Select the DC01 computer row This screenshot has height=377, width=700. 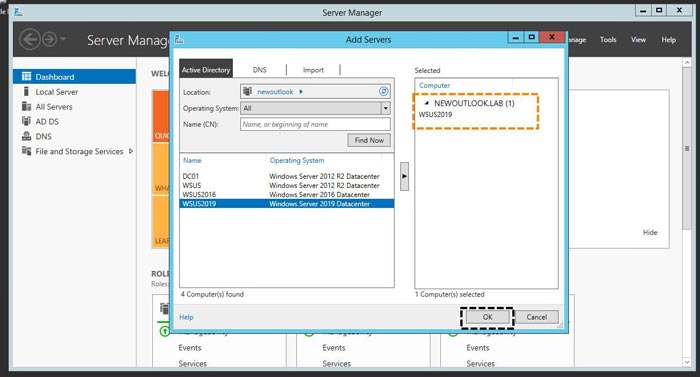coord(287,176)
